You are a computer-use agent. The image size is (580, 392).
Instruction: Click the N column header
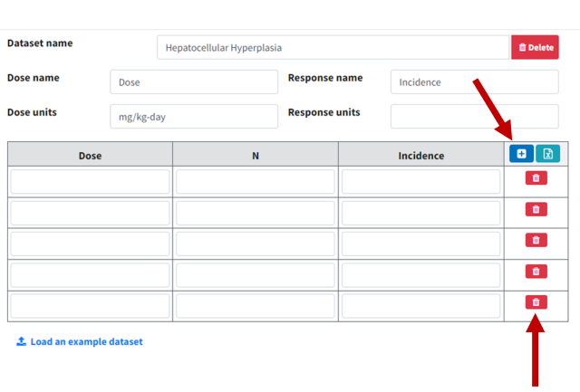(256, 156)
